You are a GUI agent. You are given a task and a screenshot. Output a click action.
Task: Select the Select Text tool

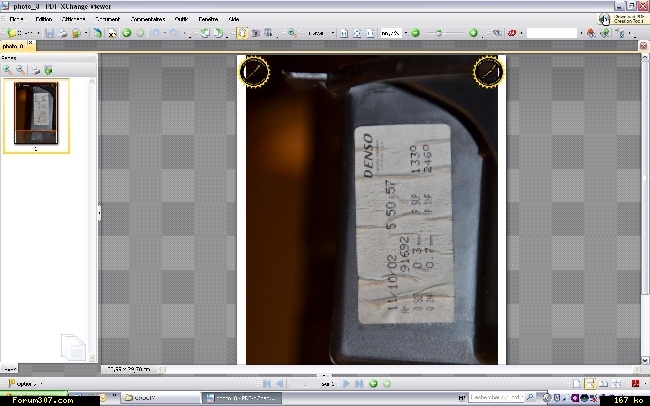269,33
